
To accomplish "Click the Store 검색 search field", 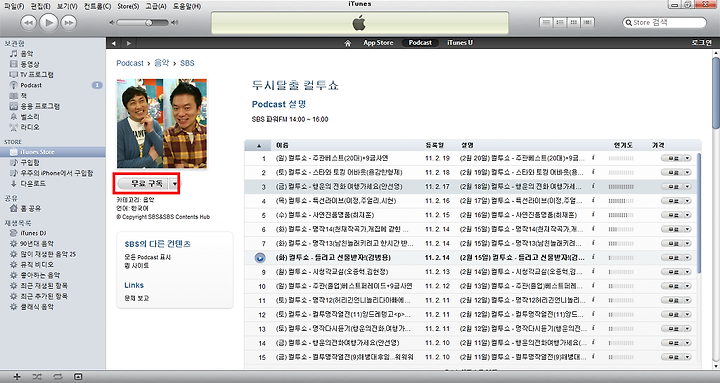I will click(x=664, y=22).
